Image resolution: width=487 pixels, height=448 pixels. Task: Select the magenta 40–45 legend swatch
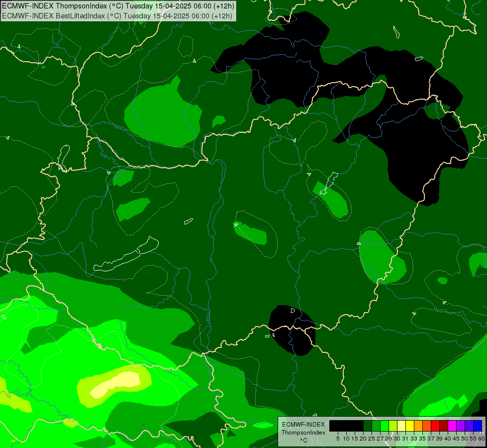(452, 426)
